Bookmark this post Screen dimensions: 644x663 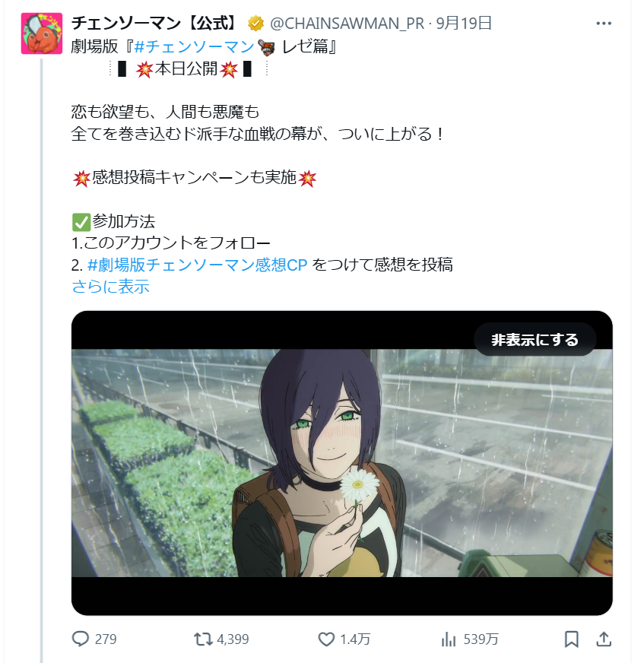(x=571, y=639)
